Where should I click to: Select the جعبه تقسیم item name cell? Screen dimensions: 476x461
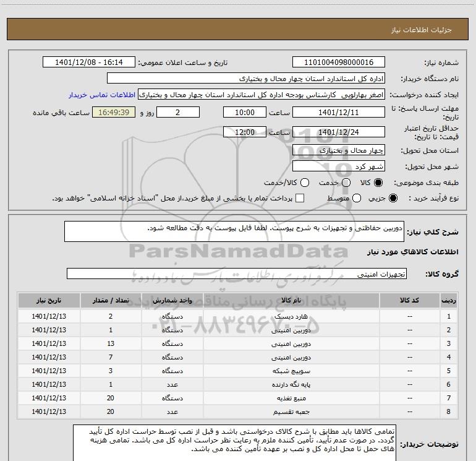pos(291,411)
